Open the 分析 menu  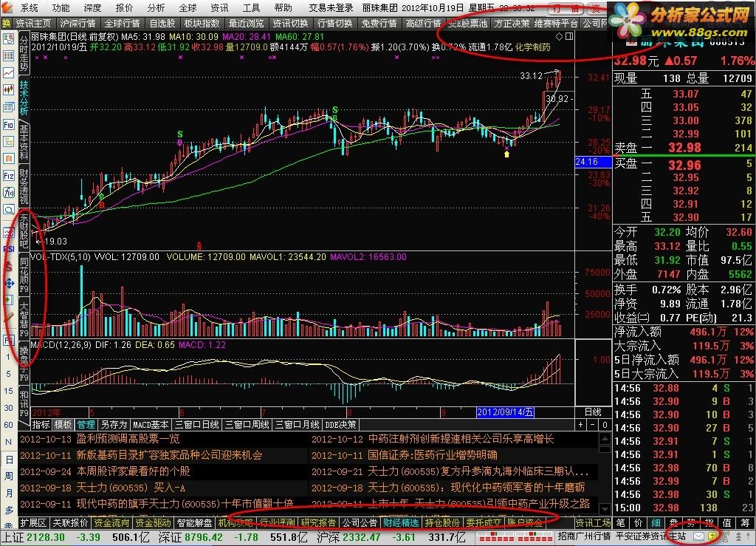(157, 7)
